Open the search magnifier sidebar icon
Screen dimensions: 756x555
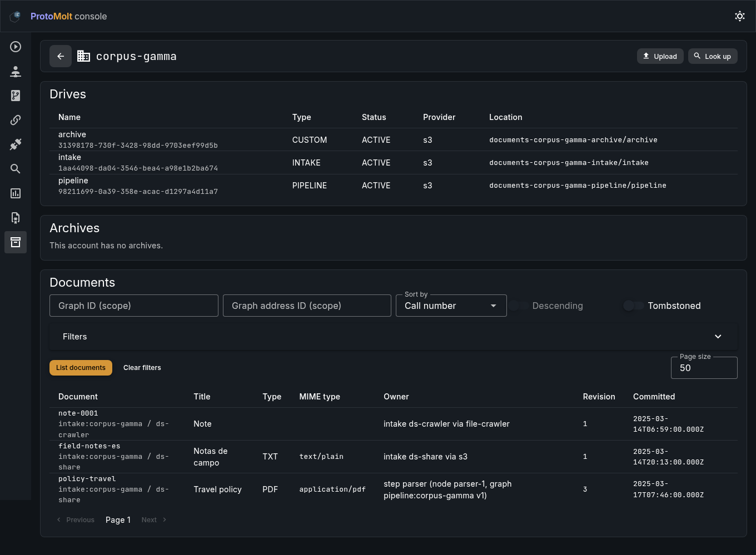[x=16, y=169]
